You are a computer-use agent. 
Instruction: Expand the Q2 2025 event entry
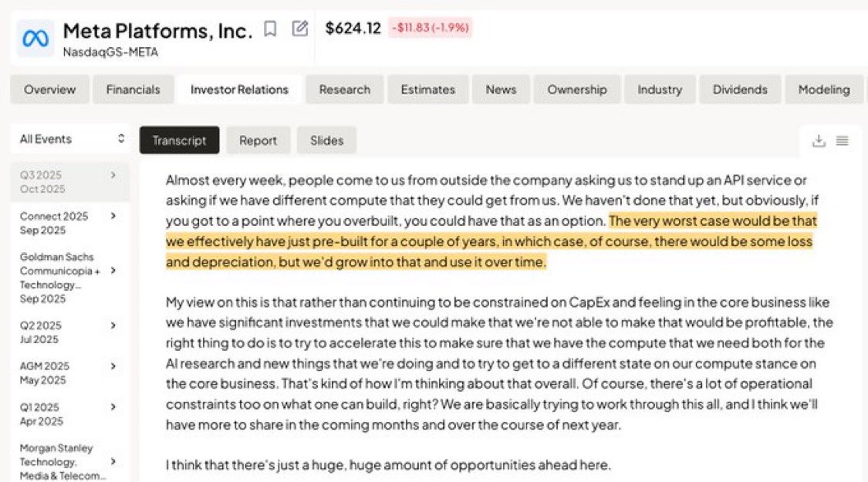(113, 325)
